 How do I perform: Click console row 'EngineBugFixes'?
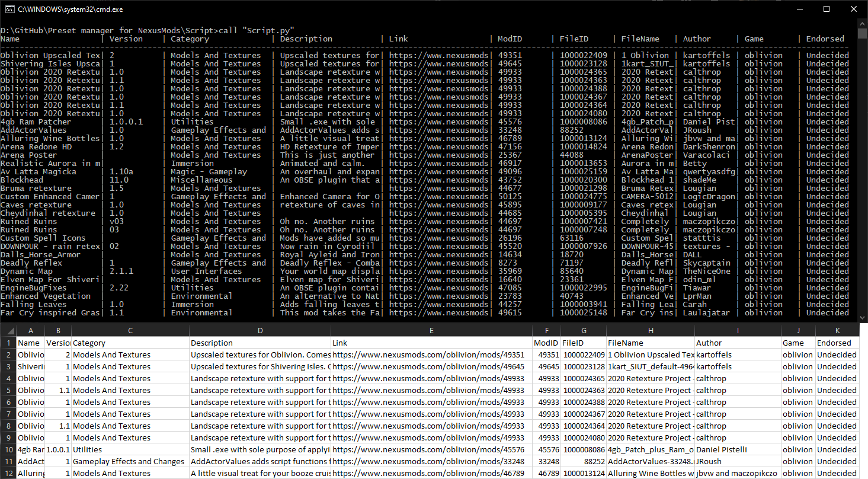[x=424, y=288]
